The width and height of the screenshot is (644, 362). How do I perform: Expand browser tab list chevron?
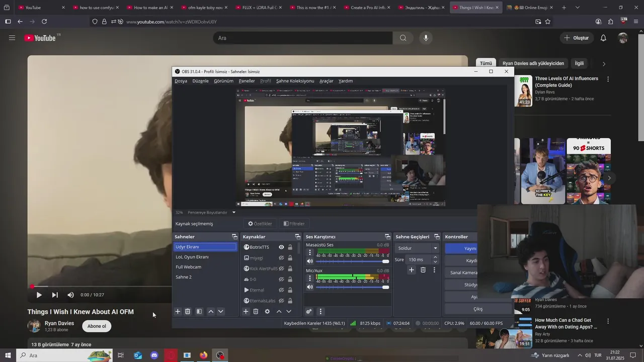point(577,8)
